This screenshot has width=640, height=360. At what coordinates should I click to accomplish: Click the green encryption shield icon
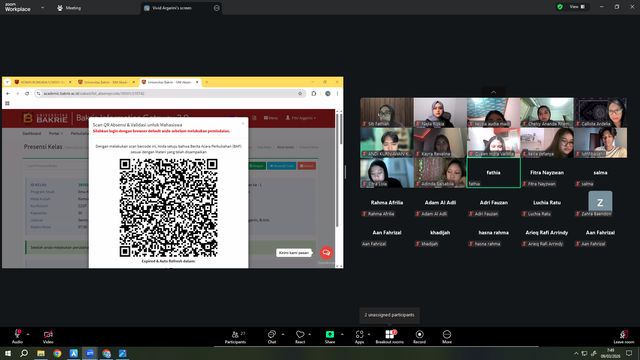coord(560,7)
